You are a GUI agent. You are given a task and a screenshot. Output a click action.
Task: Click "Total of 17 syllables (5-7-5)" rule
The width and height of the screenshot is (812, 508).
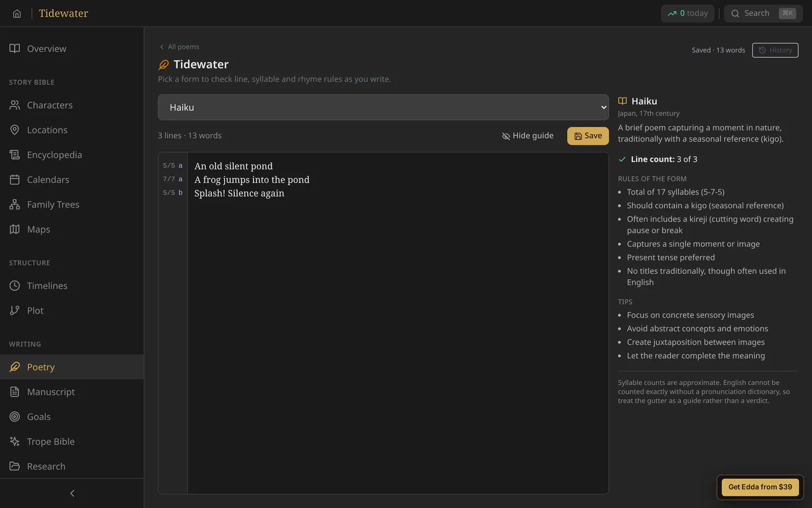[675, 192]
